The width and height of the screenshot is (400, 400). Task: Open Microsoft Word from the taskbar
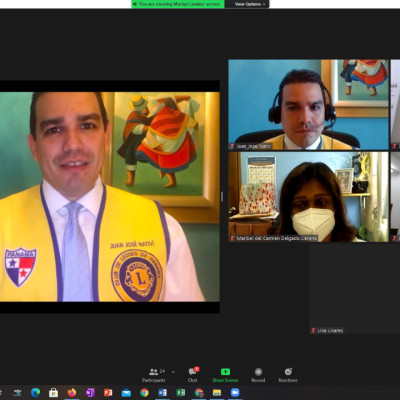coord(162,392)
